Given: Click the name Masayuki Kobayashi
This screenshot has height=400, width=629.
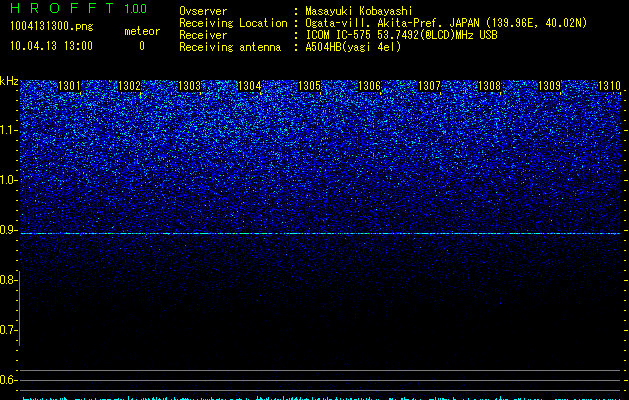Looking at the screenshot, I should pos(359,11).
